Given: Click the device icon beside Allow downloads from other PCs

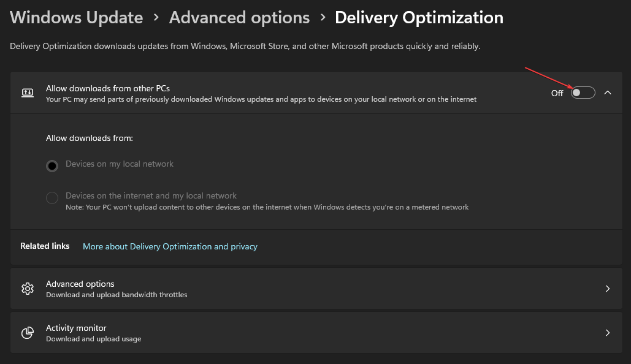Looking at the screenshot, I should (x=28, y=92).
